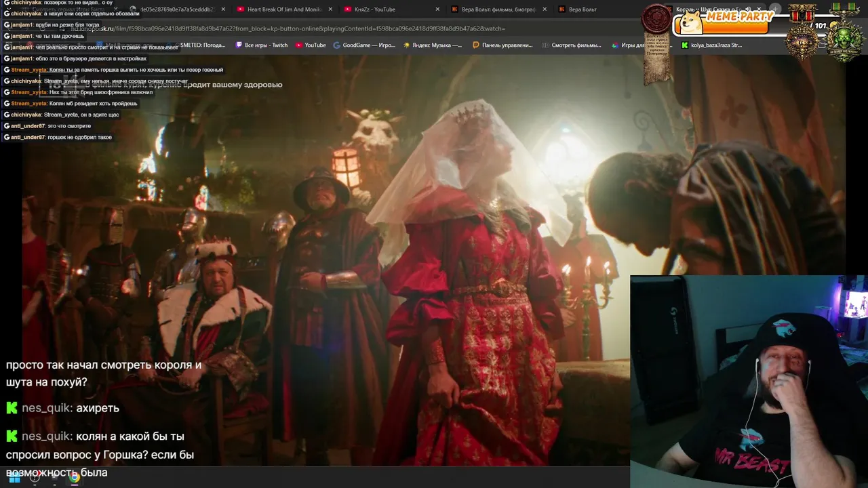
Task: Open the kolya_baza3raza Str... bookmark
Action: pyautogui.click(x=711, y=45)
